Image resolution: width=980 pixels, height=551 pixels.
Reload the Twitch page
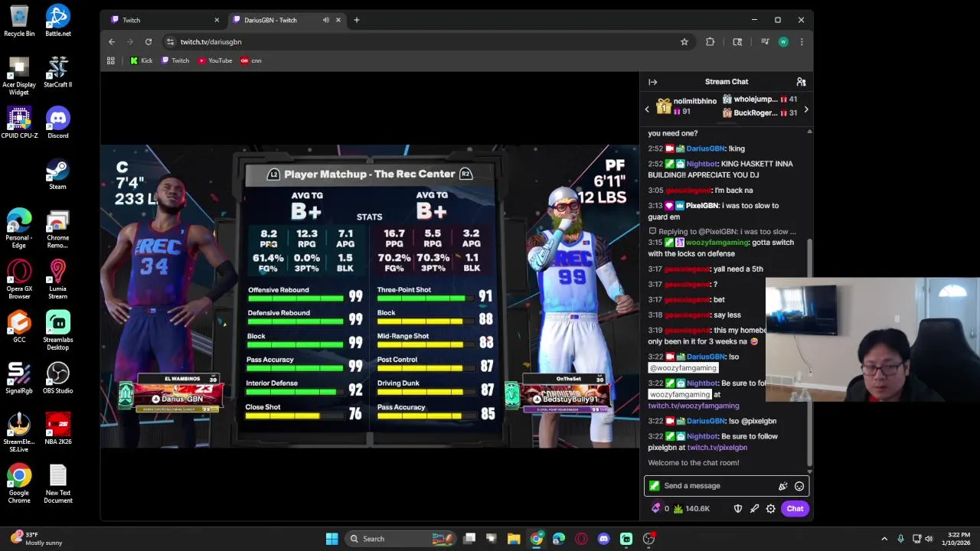coord(149,42)
